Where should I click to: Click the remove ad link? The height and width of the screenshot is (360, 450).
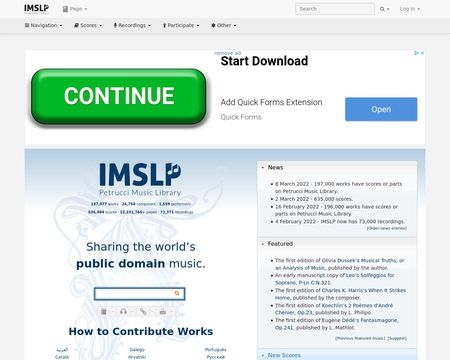[227, 53]
